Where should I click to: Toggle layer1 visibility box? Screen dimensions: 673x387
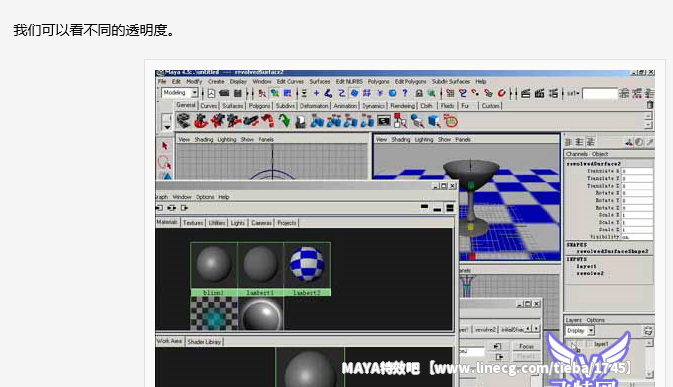(x=573, y=344)
